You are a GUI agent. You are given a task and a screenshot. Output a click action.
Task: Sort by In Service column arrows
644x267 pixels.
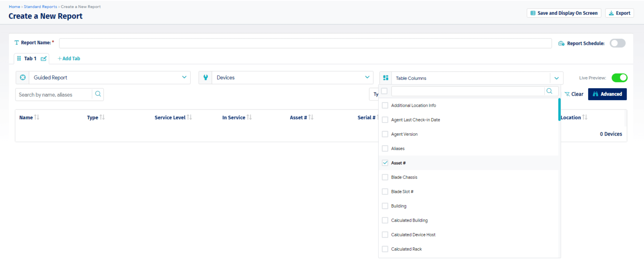pyautogui.click(x=249, y=117)
